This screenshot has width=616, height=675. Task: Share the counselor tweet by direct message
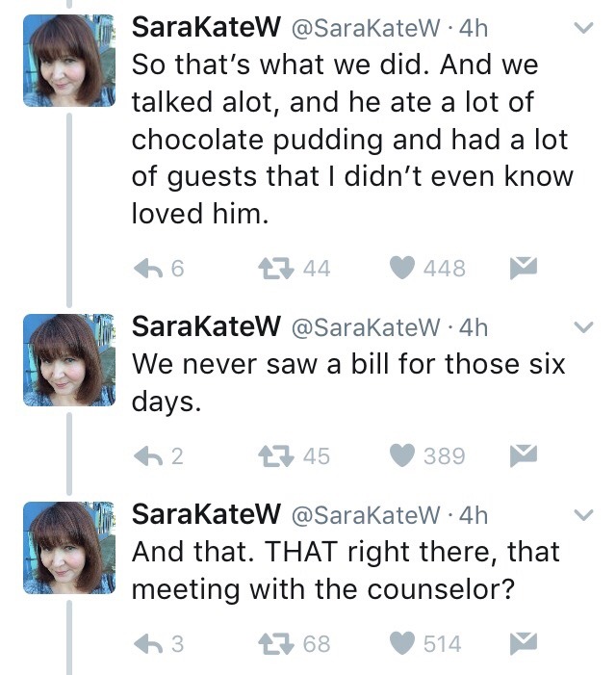524,641
